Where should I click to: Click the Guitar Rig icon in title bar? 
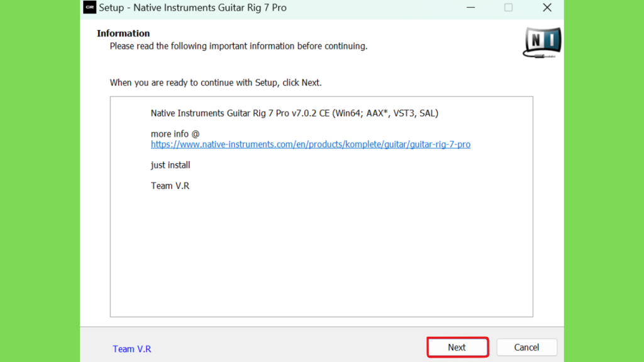tap(89, 8)
